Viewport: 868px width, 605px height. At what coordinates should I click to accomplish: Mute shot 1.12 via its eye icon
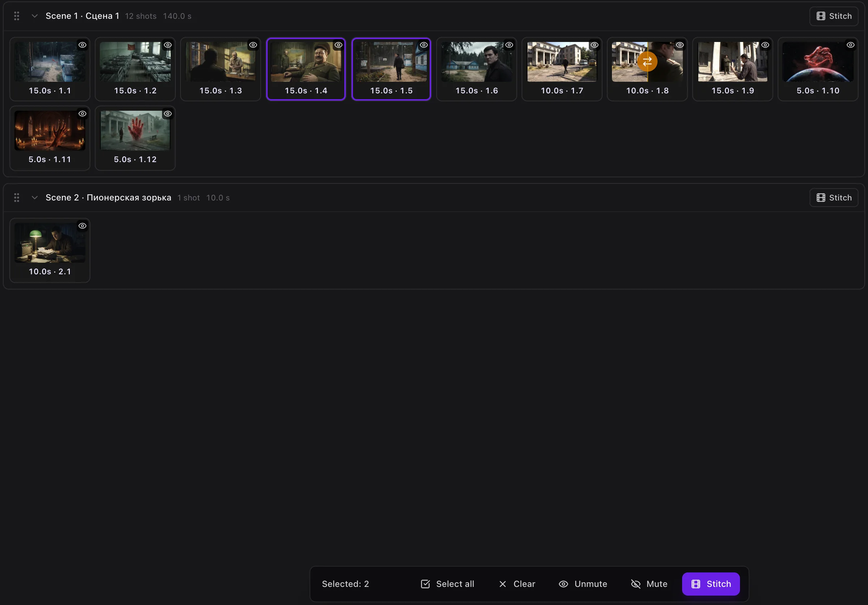(x=168, y=114)
